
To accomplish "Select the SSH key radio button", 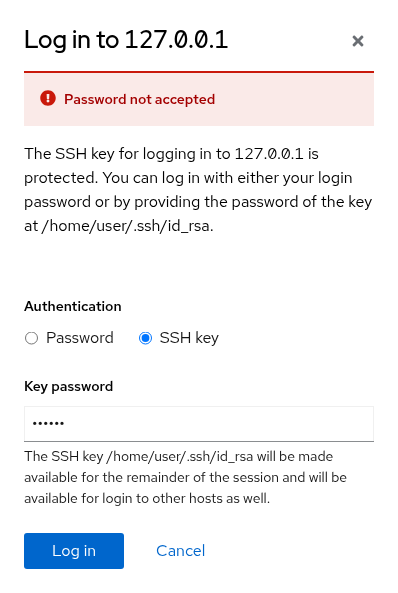I will pos(145,338).
